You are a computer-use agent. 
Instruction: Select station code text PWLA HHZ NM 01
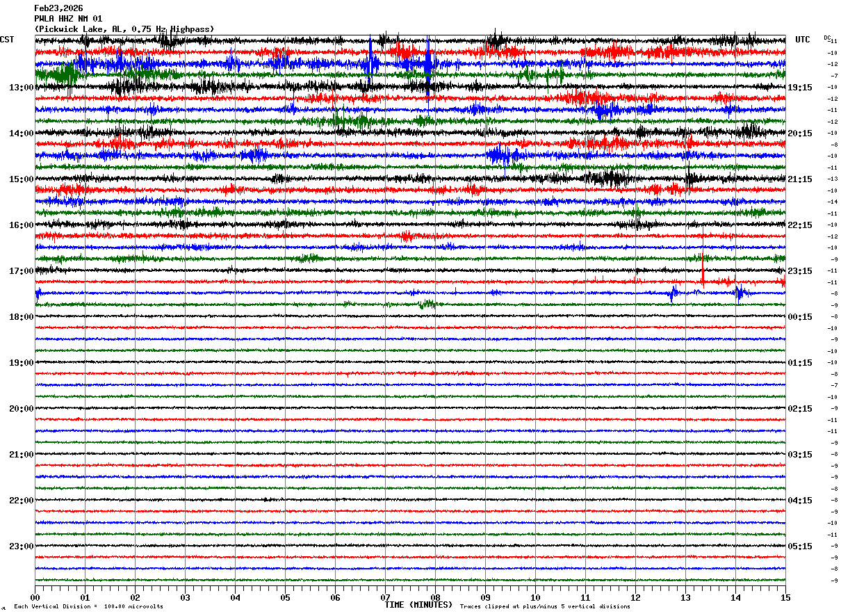[x=68, y=19]
